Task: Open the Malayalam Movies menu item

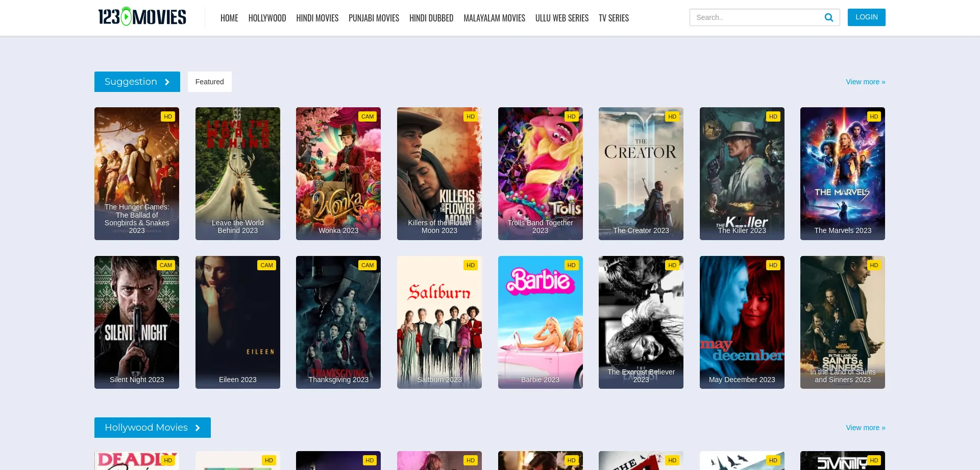Action: point(494,18)
